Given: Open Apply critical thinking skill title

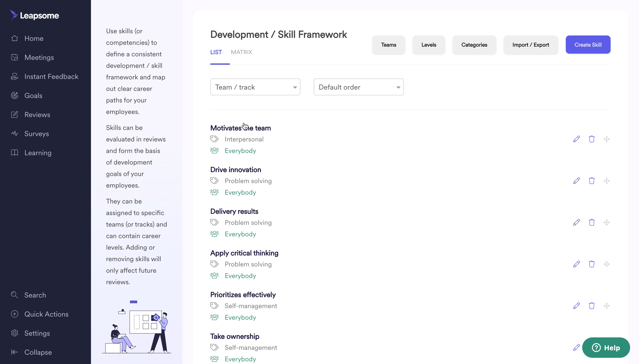Looking at the screenshot, I should pyautogui.click(x=244, y=253).
